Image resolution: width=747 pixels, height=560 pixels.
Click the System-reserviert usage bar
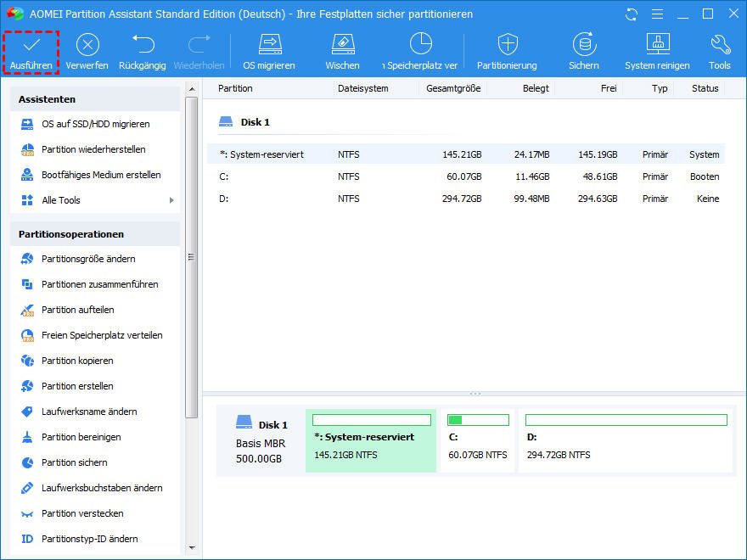point(371,420)
